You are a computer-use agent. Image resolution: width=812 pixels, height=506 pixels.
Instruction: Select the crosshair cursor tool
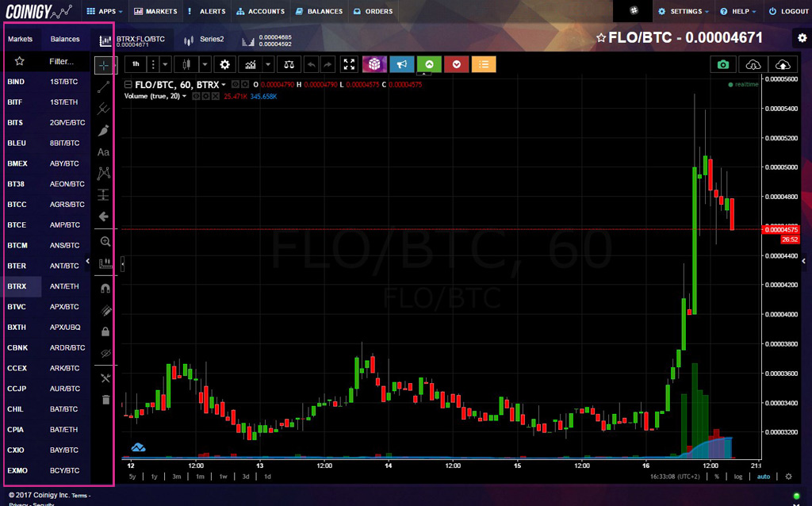pyautogui.click(x=104, y=65)
